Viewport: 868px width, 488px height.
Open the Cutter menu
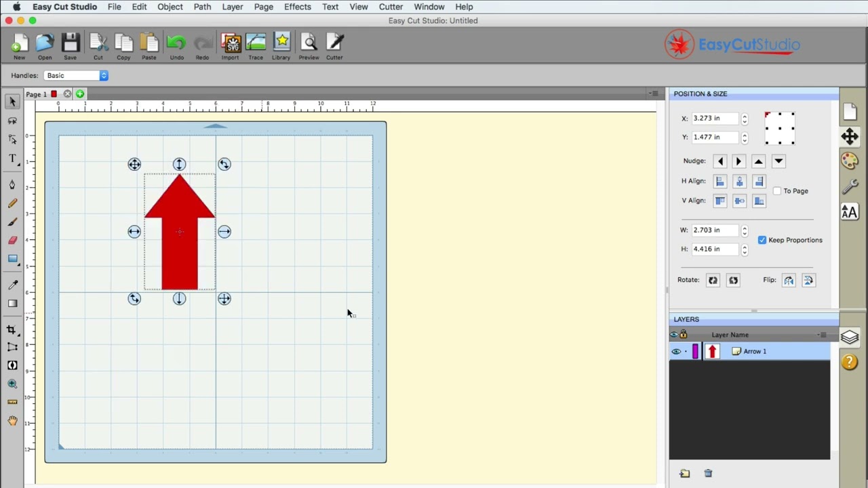coord(391,7)
